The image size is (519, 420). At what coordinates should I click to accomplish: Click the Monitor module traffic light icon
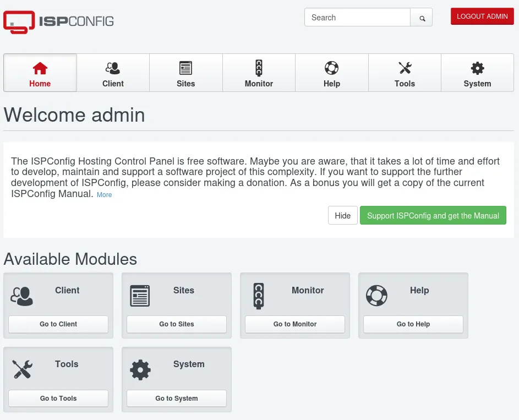[259, 296]
